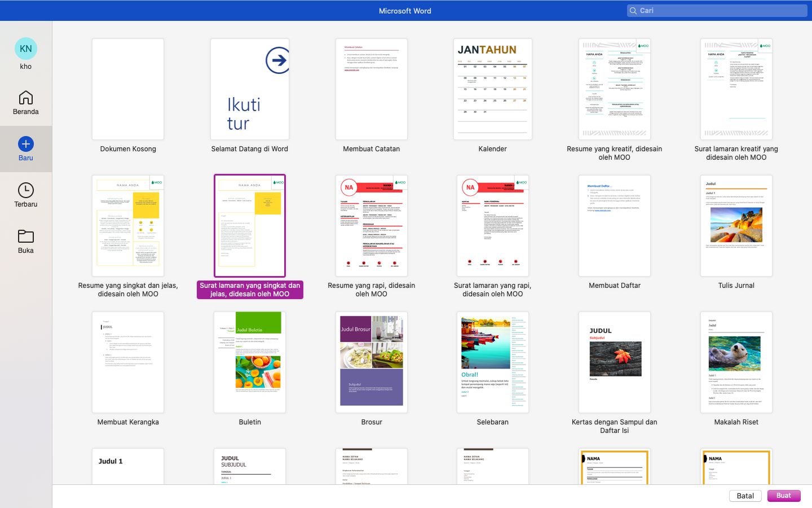Click the highlighted Surat lamaran singkat label
The width and height of the screenshot is (812, 508).
point(250,290)
